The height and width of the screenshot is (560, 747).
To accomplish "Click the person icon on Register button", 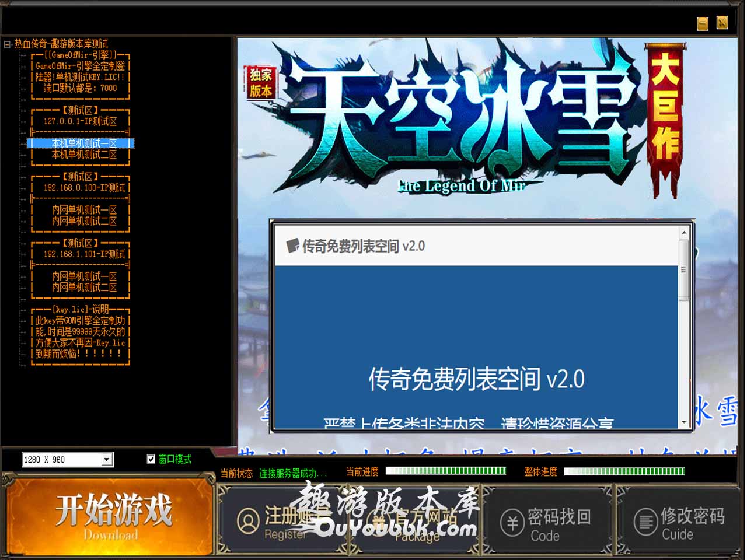I will coord(248,521).
